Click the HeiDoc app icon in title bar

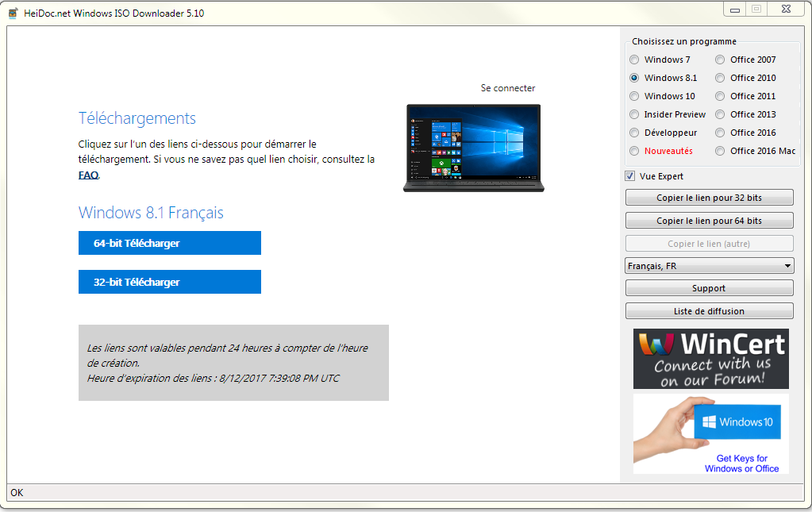(13, 13)
